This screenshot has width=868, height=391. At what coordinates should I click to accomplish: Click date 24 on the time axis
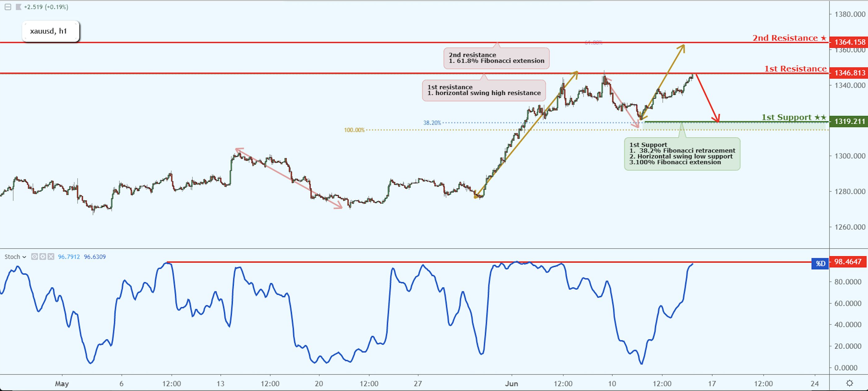tap(815, 384)
